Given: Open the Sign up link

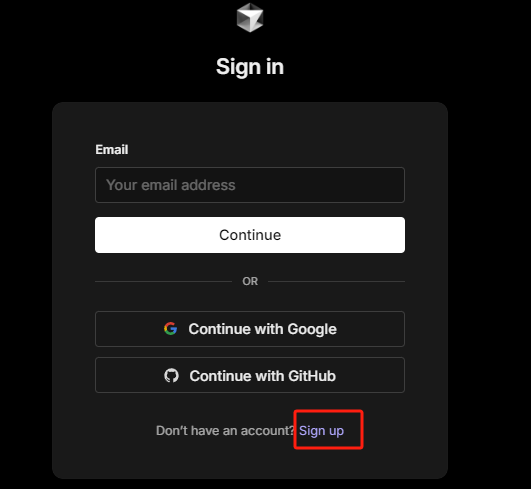Looking at the screenshot, I should click(x=321, y=431).
